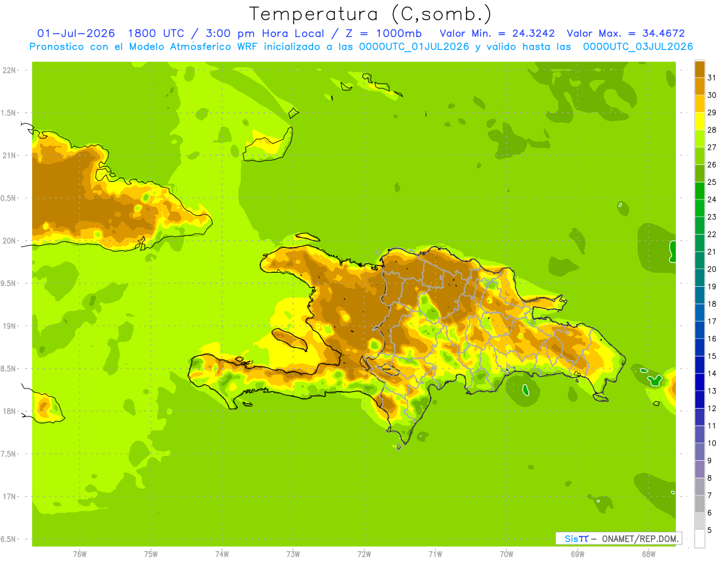Click the "Valor Max. = 34.4672" value

point(625,33)
